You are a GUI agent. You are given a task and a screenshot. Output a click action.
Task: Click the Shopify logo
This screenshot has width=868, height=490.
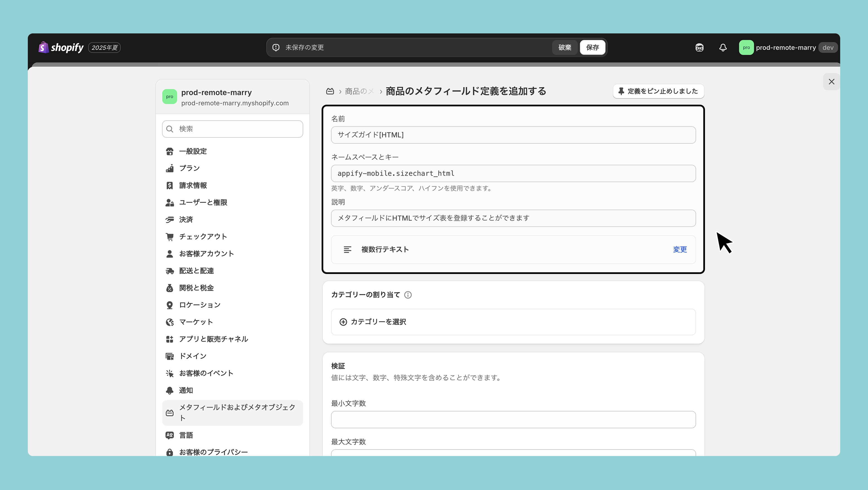pos(61,48)
